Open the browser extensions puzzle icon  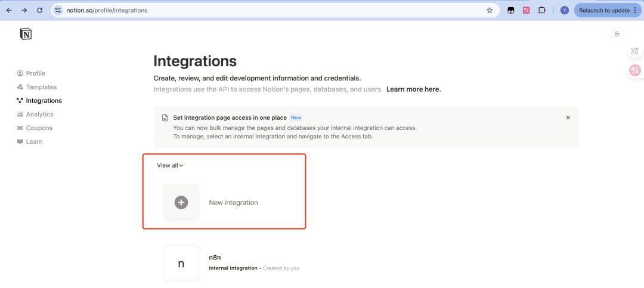click(541, 10)
